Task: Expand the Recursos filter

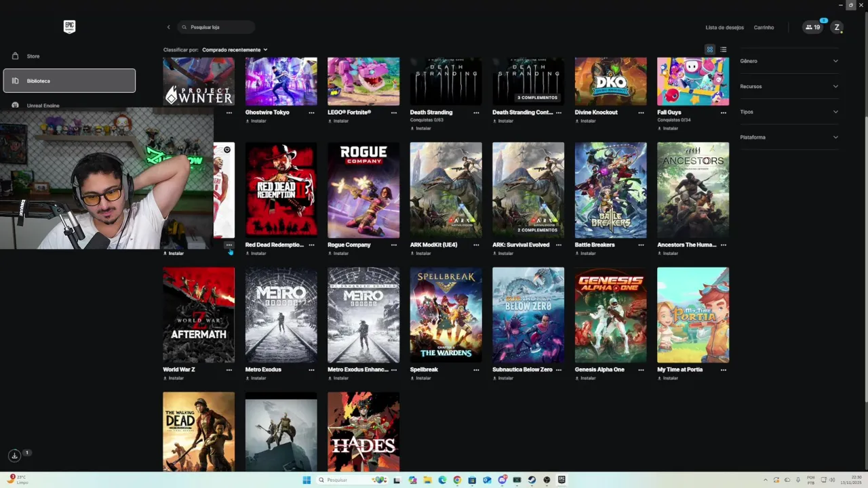Action: (x=789, y=86)
